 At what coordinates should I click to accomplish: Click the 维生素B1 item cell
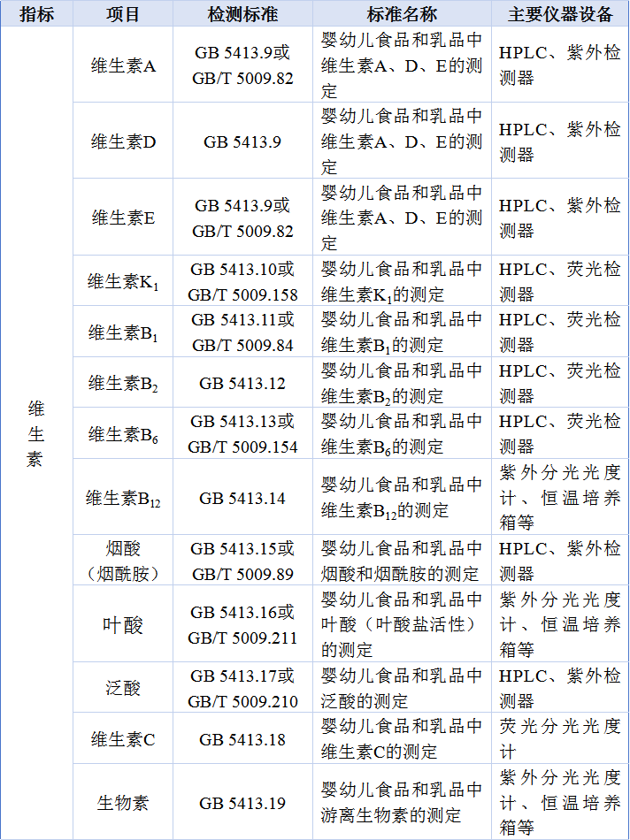point(123,332)
